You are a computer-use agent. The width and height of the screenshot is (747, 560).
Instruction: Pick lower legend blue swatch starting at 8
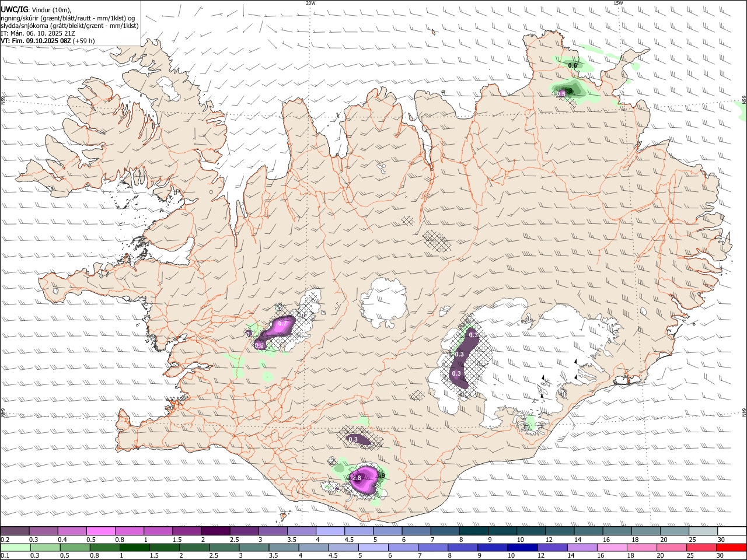462,547
